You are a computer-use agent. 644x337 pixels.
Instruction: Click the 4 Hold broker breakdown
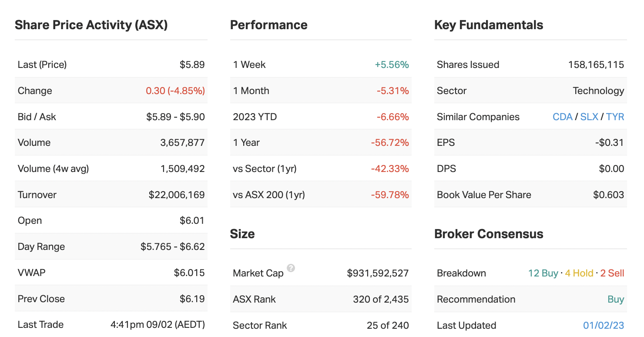pos(579,273)
